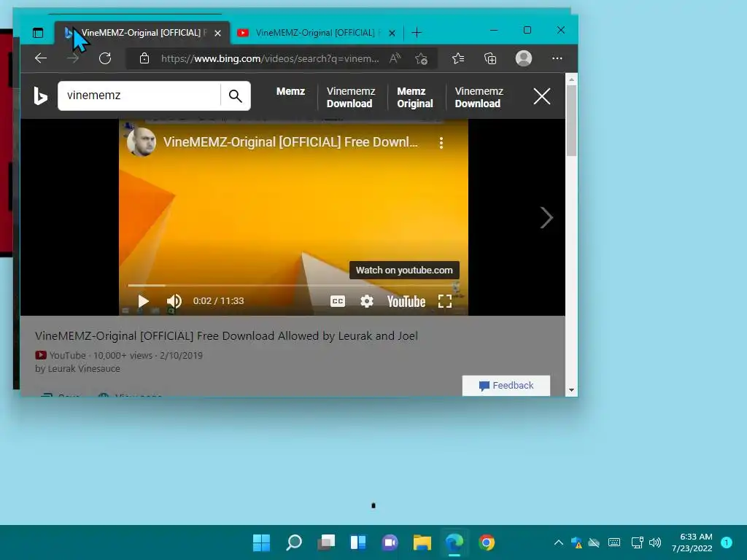The image size is (747, 560).
Task: Click the vertical scrollbar thumb
Action: click(571, 120)
